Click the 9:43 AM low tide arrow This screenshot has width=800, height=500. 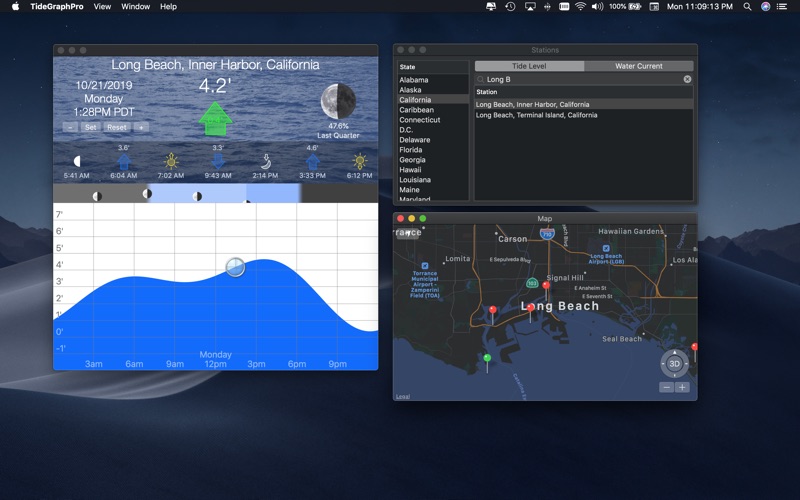coord(218,161)
